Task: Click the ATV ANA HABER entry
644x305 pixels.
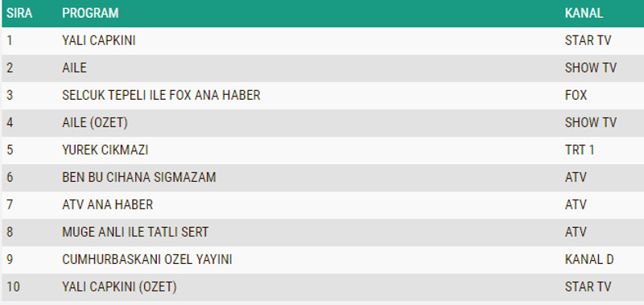Action: (x=107, y=205)
